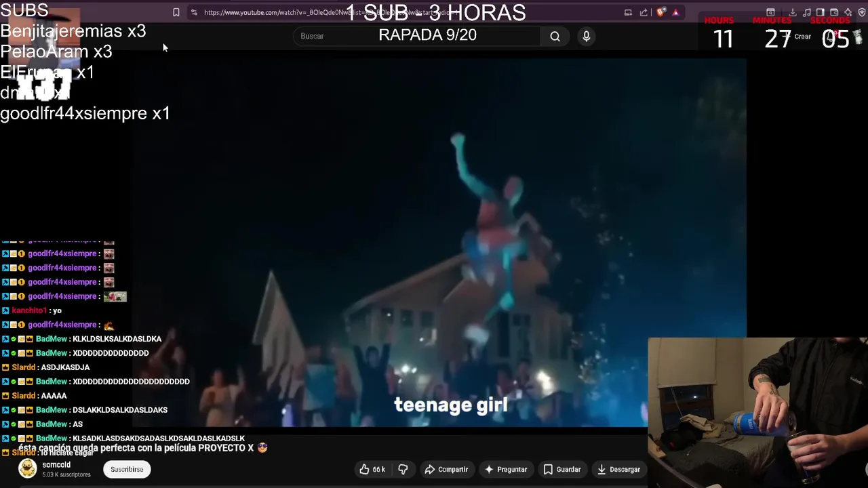Click BadMew message KLKLDSLKSALKDASLDKA in chat
868x488 pixels.
pyautogui.click(x=117, y=339)
